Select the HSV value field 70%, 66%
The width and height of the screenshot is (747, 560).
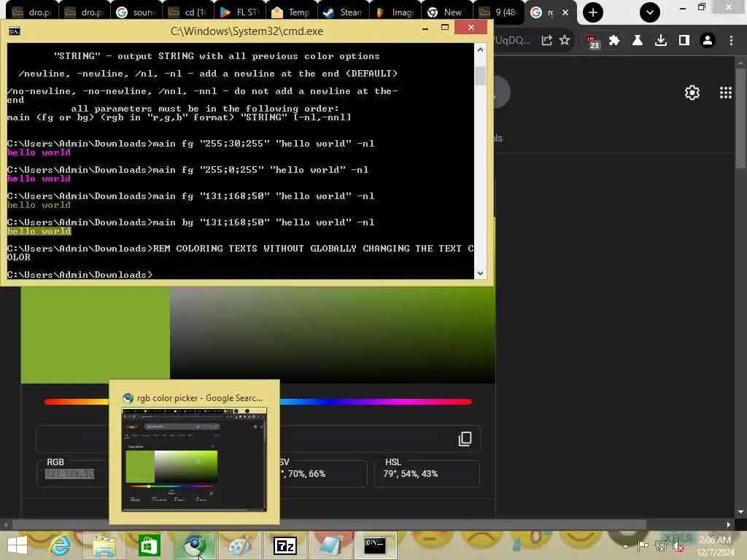[x=323, y=474]
